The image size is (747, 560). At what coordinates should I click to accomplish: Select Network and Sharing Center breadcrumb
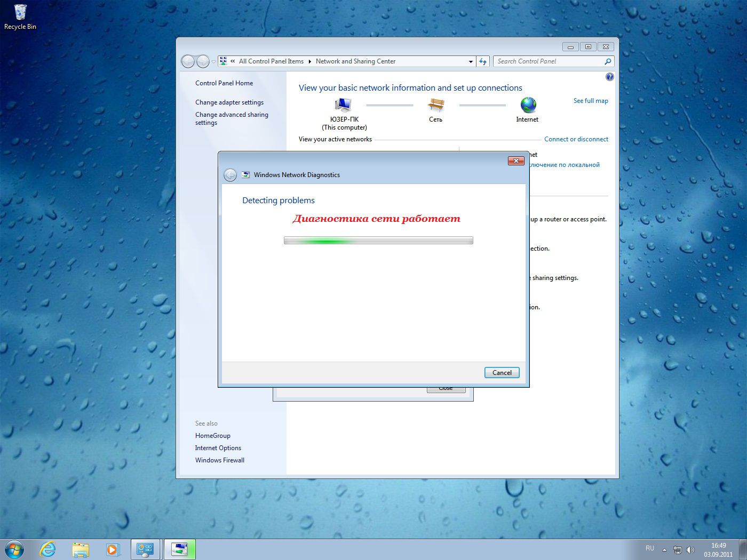coord(355,61)
